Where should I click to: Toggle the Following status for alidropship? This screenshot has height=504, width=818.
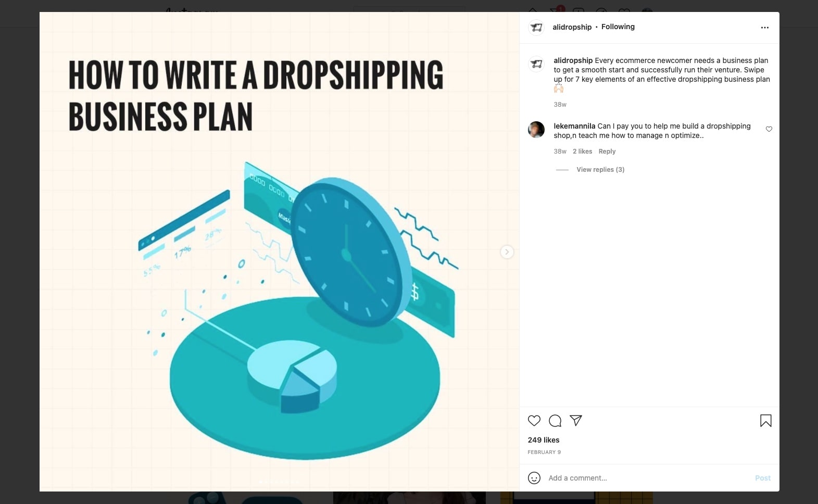[x=618, y=27]
